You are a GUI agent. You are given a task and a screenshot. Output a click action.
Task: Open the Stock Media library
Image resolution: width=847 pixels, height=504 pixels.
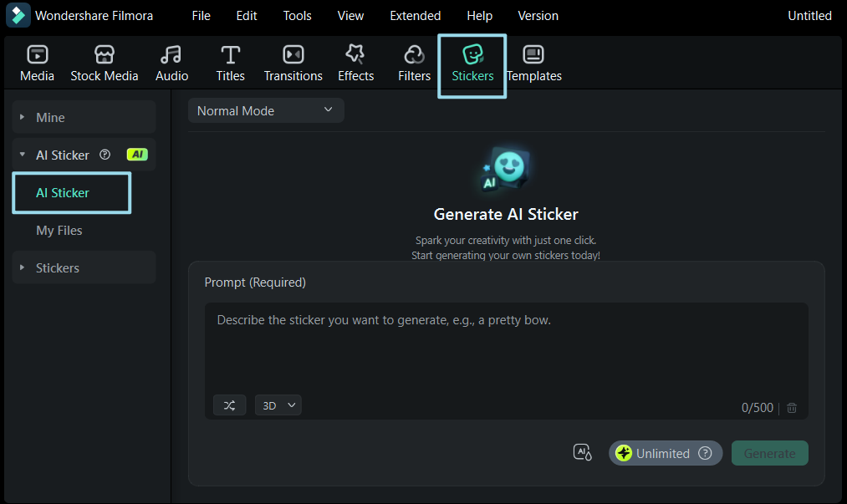point(105,64)
